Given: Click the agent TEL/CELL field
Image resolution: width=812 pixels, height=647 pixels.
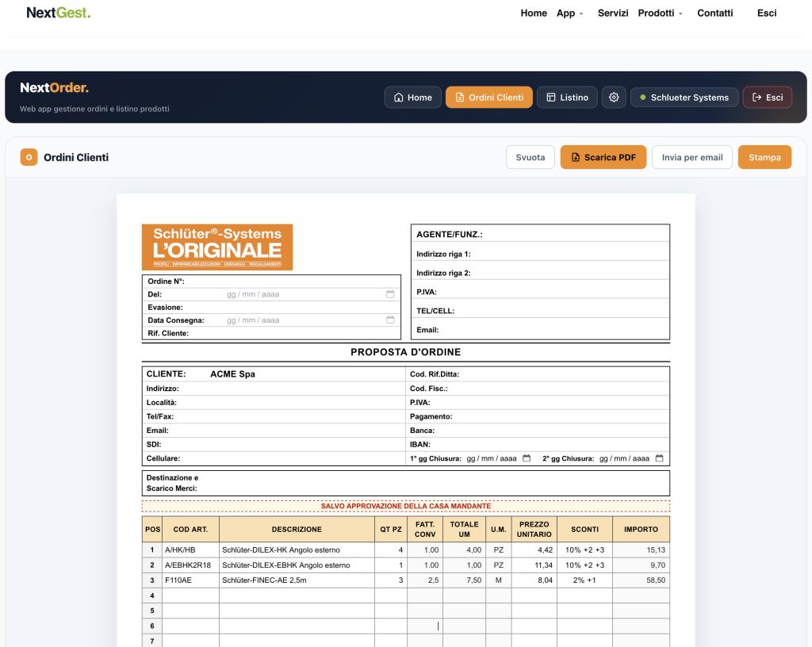Looking at the screenshot, I should pos(561,311).
